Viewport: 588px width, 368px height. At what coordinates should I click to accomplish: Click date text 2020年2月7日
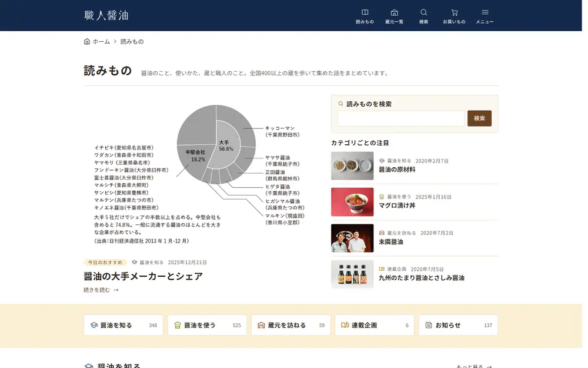click(432, 161)
